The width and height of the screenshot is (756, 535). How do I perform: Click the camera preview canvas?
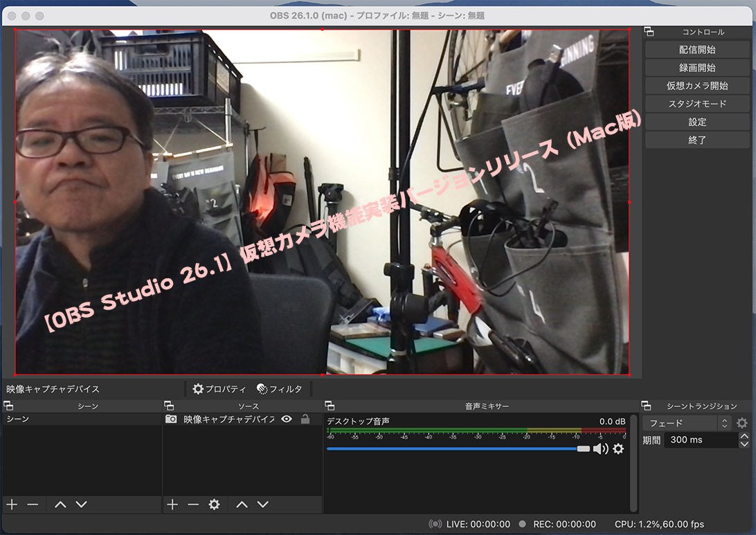[322, 201]
